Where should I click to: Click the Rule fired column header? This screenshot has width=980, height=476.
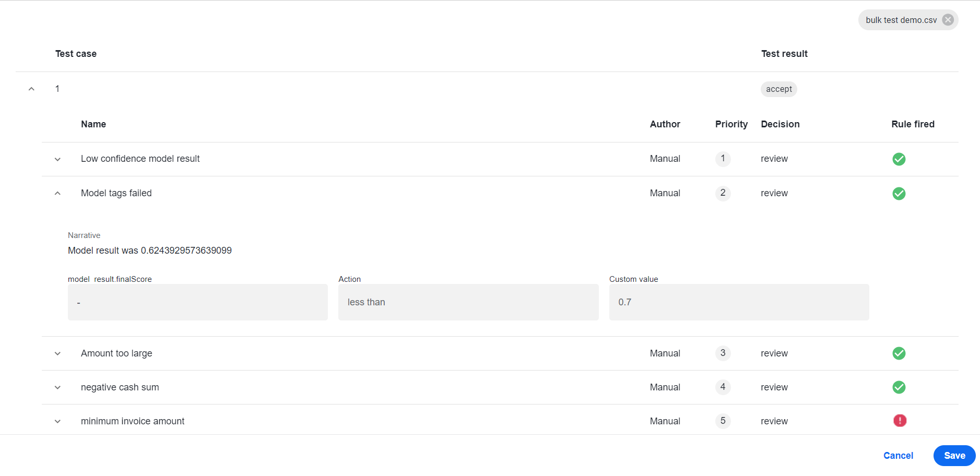(913, 124)
